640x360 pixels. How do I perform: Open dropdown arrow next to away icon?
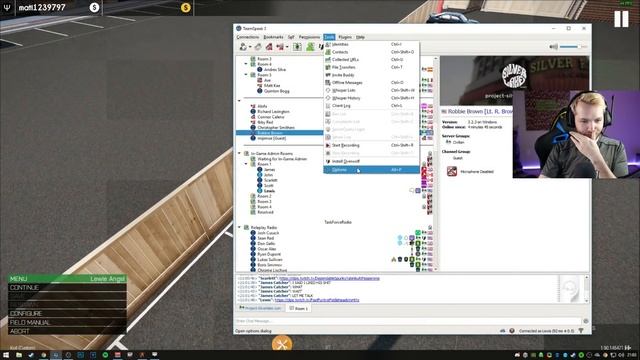pyautogui.click(x=287, y=47)
